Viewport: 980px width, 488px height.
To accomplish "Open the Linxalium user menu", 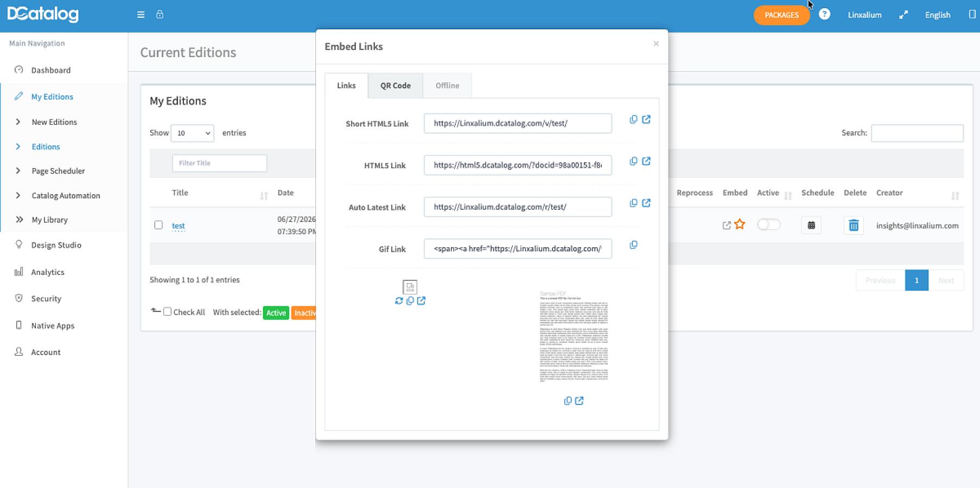I will click(864, 15).
